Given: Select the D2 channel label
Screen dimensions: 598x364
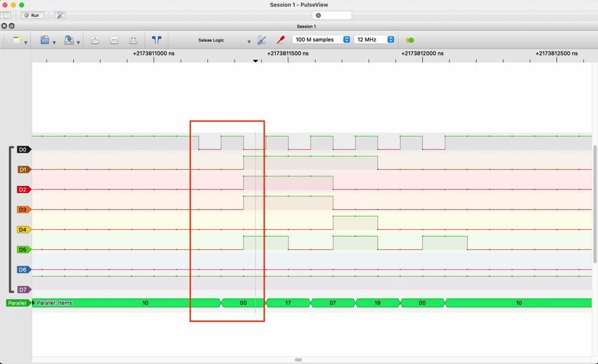Looking at the screenshot, I should pos(24,190).
